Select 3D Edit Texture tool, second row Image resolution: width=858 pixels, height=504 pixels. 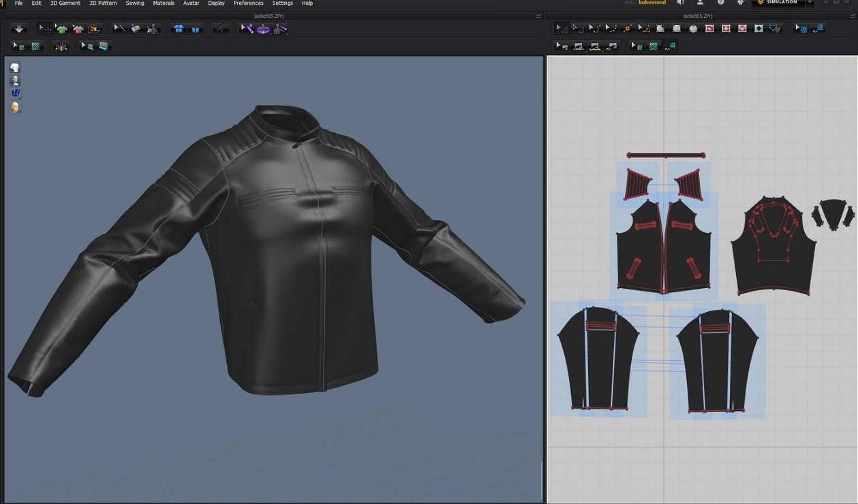coord(18,46)
